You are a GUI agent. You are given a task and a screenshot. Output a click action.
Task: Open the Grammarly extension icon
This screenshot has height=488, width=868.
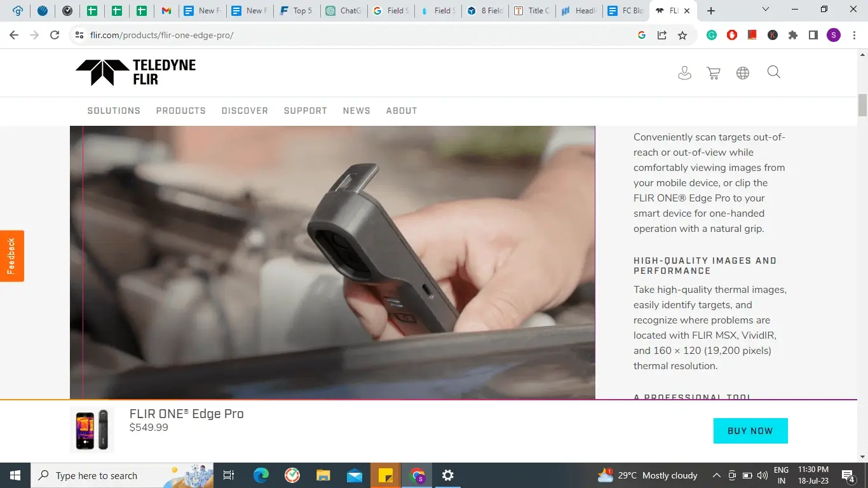(712, 35)
